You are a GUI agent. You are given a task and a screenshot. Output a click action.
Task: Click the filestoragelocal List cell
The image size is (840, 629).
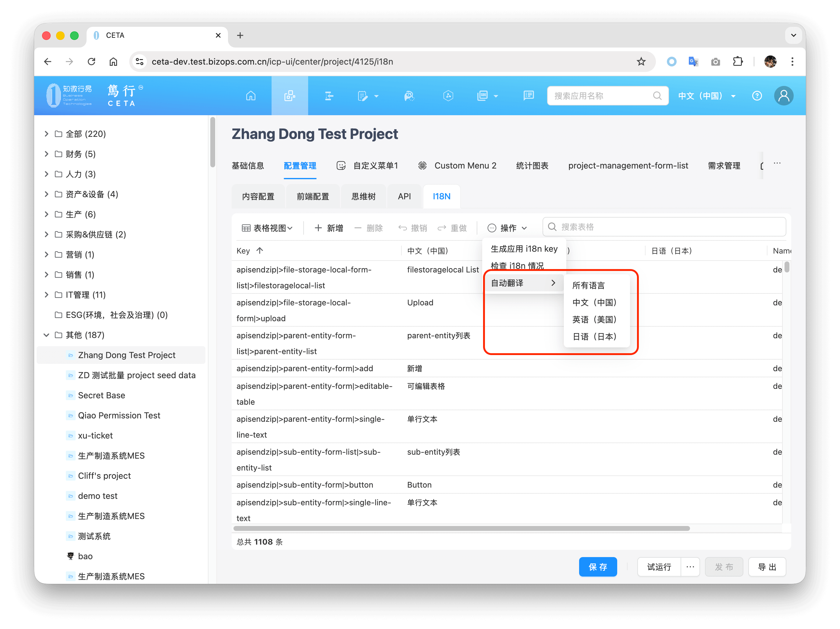(x=443, y=269)
